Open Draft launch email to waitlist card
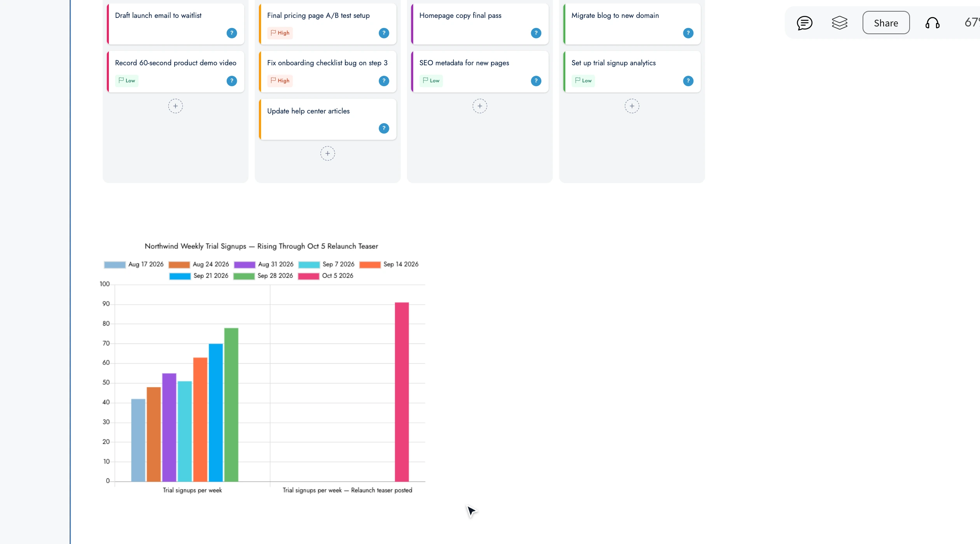The width and height of the screenshot is (980, 544). click(x=175, y=24)
